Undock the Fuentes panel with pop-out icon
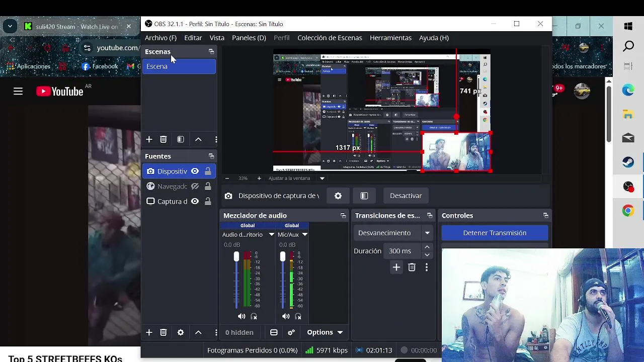Image resolution: width=644 pixels, height=362 pixels. click(x=211, y=156)
